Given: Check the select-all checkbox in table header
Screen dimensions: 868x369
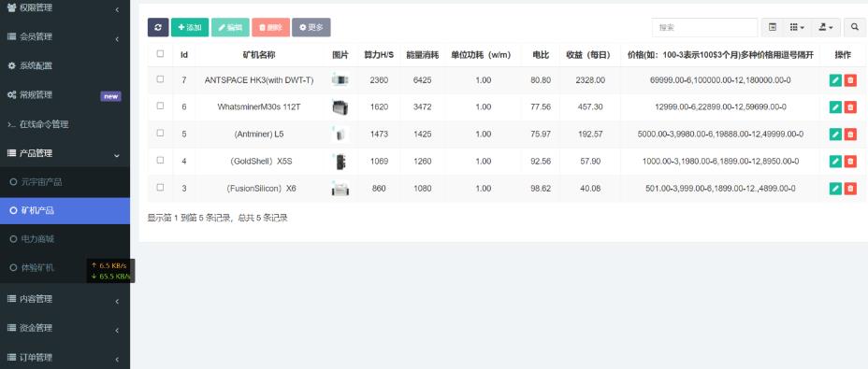Looking at the screenshot, I should click(x=160, y=53).
